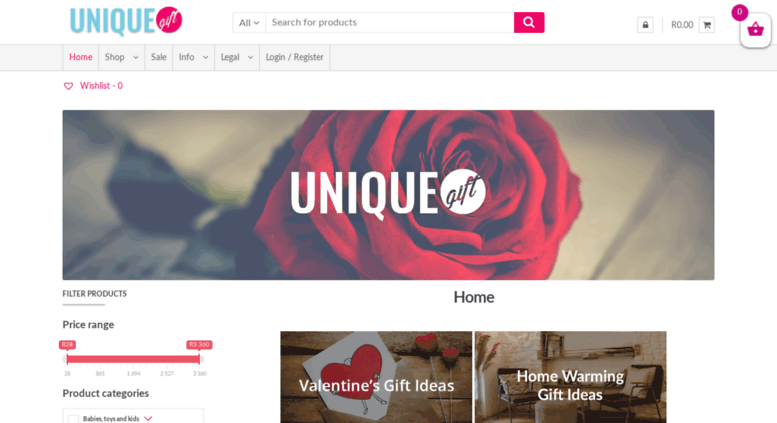Viewport: 777px width, 423px height.
Task: Click the padlock account icon
Action: [x=645, y=25]
